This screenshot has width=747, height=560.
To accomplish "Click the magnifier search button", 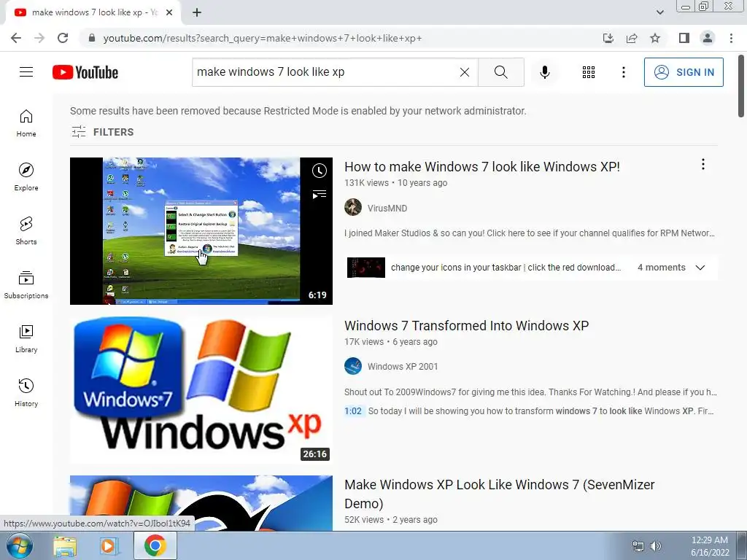I will point(500,72).
